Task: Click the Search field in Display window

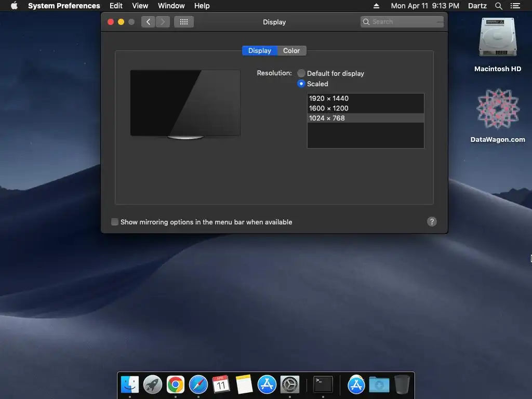Action: pyautogui.click(x=402, y=22)
